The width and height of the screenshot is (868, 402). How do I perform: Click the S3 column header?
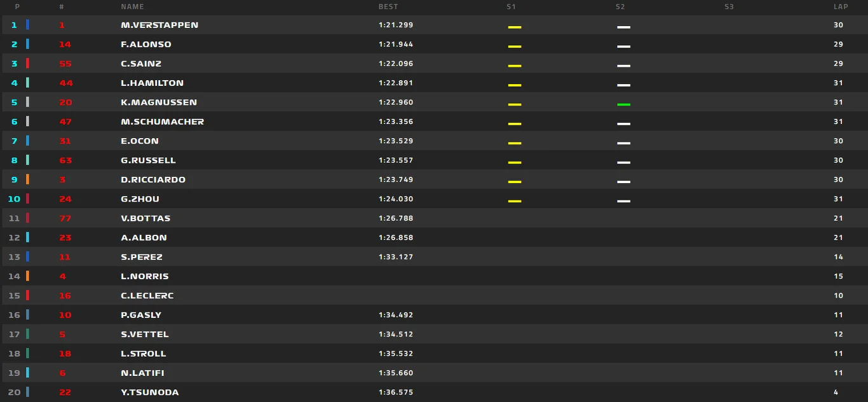[x=729, y=7]
